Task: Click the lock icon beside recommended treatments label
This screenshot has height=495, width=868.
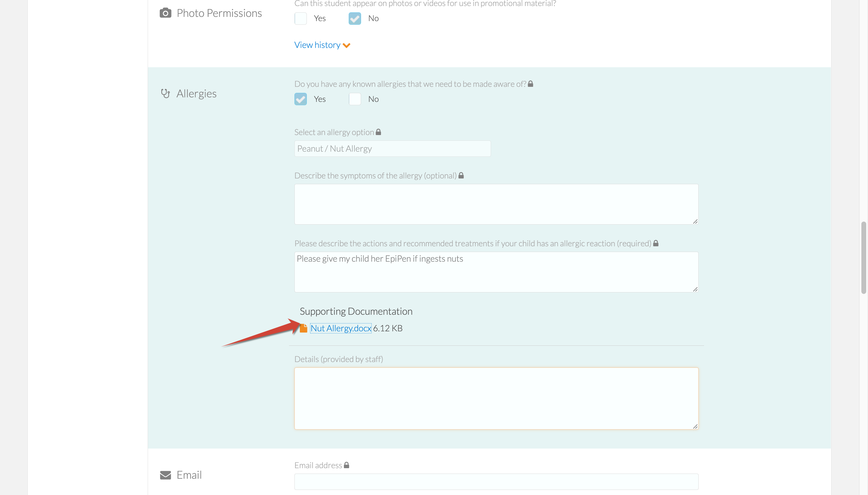Action: click(x=656, y=243)
